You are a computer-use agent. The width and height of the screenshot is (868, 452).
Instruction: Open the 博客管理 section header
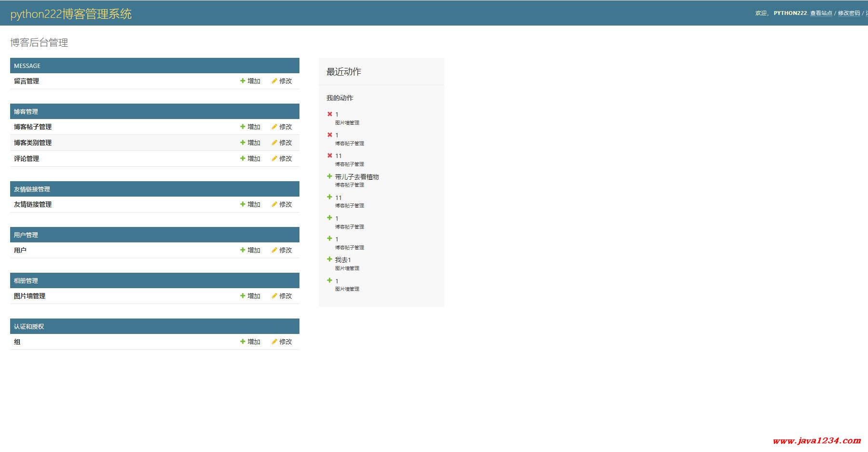pyautogui.click(x=26, y=111)
